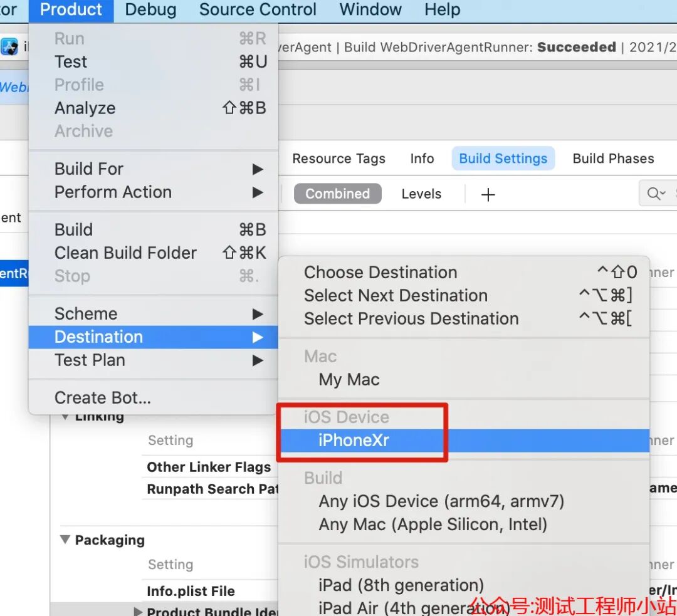This screenshot has height=616, width=677.
Task: Switch to Build Settings tab
Action: click(503, 159)
